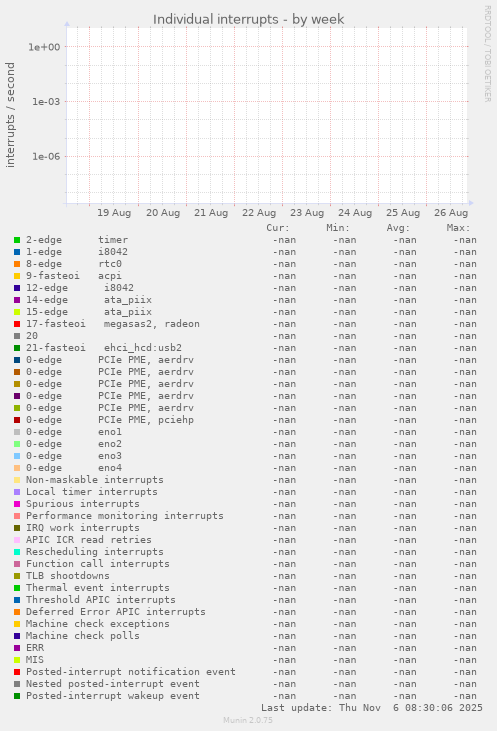The height and width of the screenshot is (731, 497).
Task: Click the green swatch next to 2-edge timer
Action: [x=17, y=240]
